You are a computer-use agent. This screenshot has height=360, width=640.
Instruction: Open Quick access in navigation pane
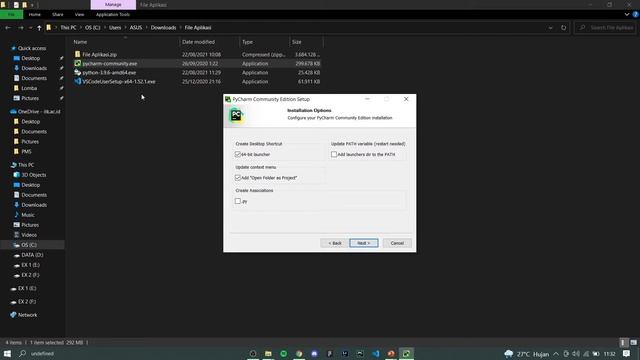[x=31, y=48]
